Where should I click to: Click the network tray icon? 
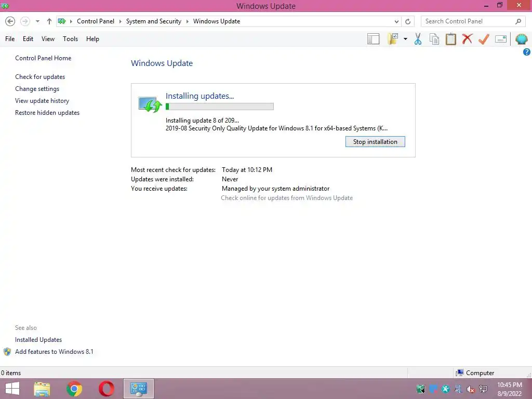tap(483, 389)
